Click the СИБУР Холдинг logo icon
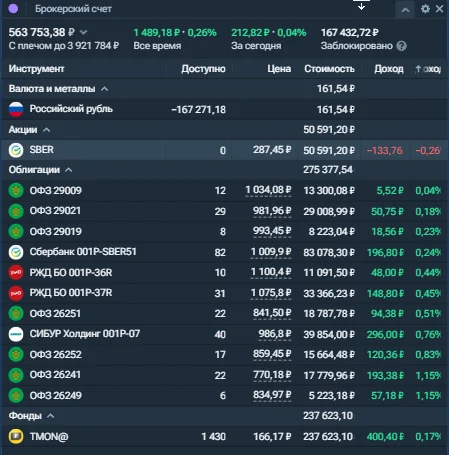Image resolution: width=449 pixels, height=455 pixels. coord(16,334)
